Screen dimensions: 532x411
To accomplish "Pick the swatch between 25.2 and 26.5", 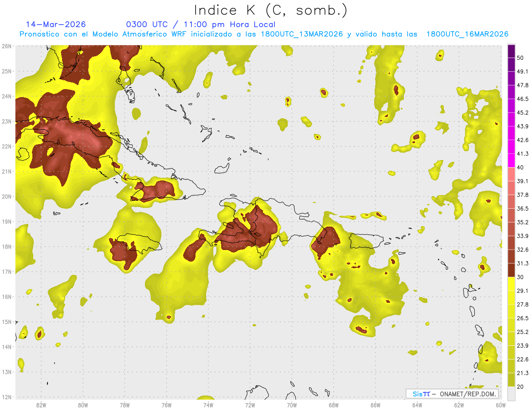I will [511, 325].
